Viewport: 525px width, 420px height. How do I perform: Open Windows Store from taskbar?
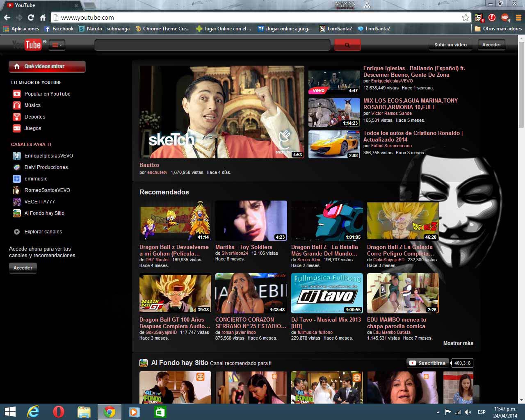pyautogui.click(x=160, y=412)
